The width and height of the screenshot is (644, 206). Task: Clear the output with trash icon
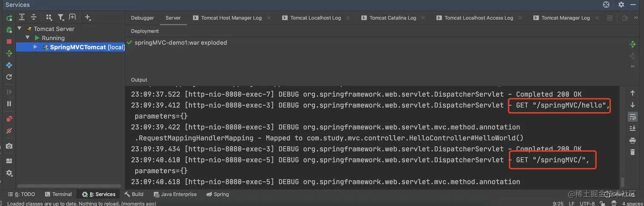[x=632, y=152]
